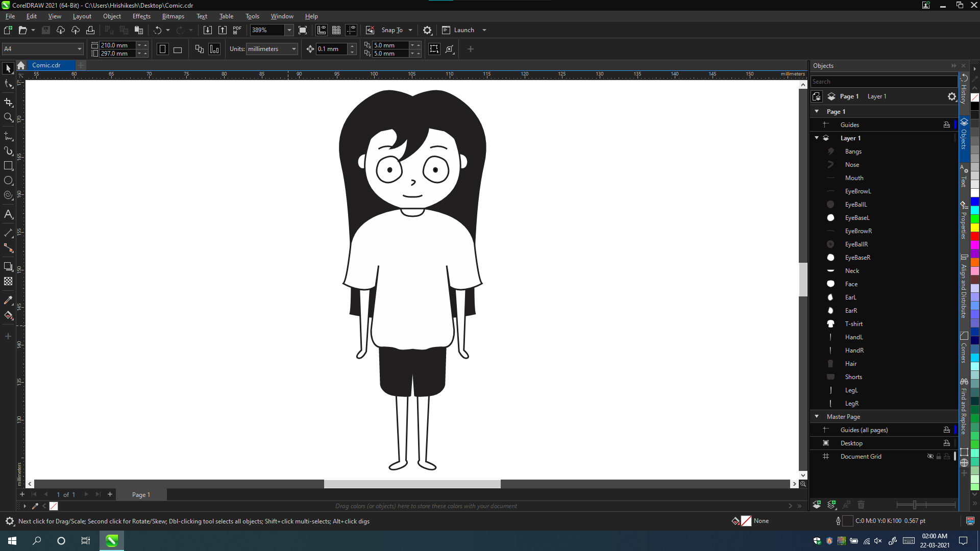The width and height of the screenshot is (980, 551).
Task: Open the Effects menu
Action: [x=141, y=16]
